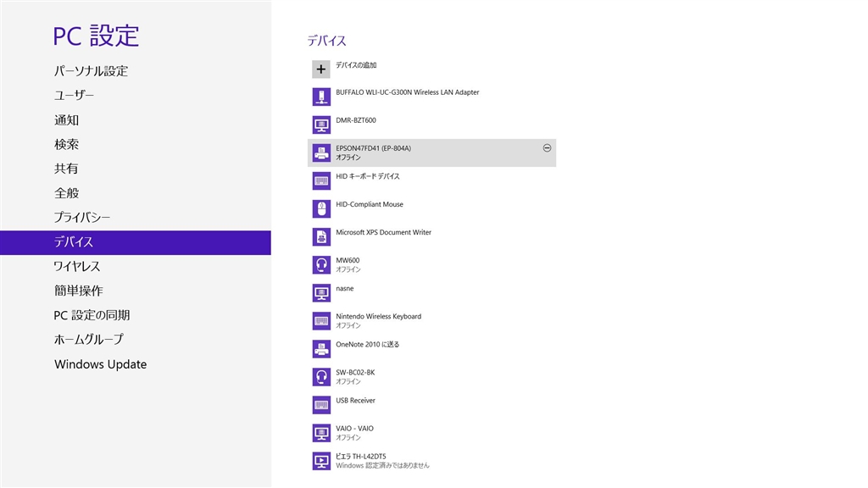This screenshot has width=868, height=488.
Task: Select the nasne device entry
Action: click(344, 288)
